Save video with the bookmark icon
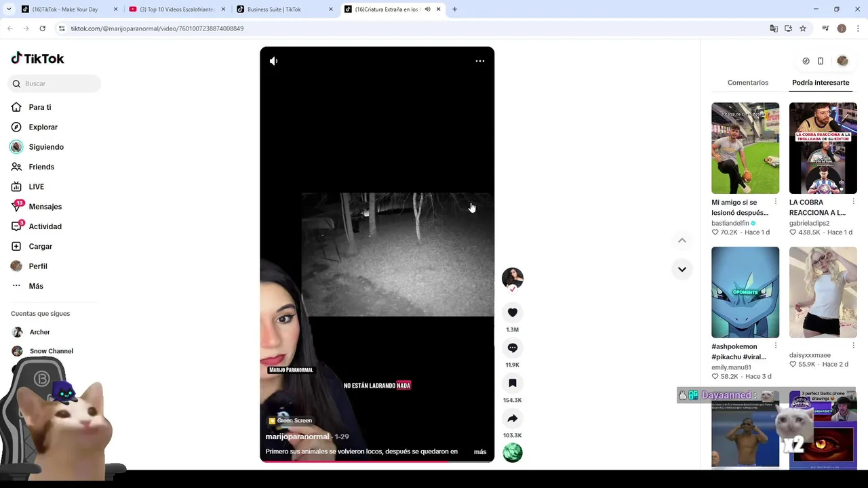Image resolution: width=868 pixels, height=488 pixels. 513,383
